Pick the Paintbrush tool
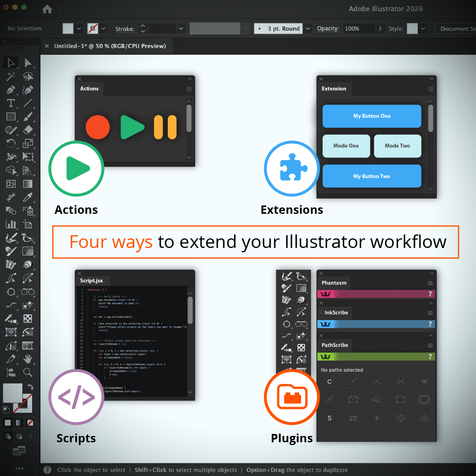 28,117
